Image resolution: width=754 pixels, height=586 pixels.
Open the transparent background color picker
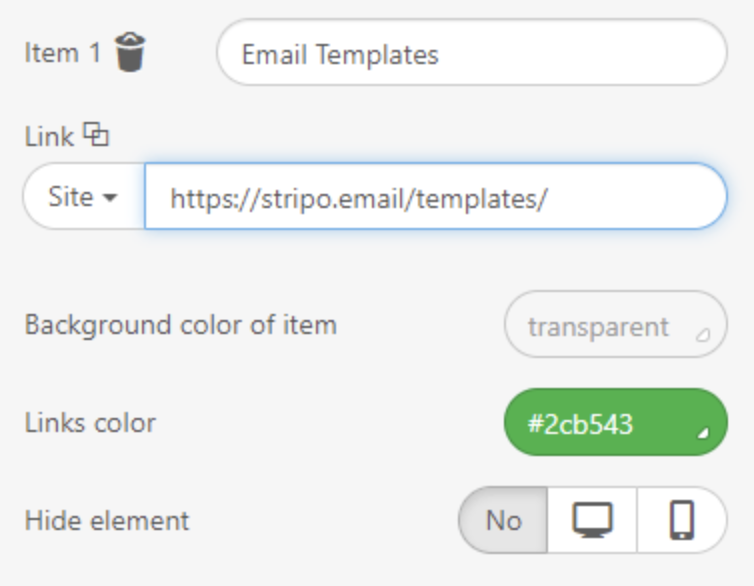click(616, 324)
